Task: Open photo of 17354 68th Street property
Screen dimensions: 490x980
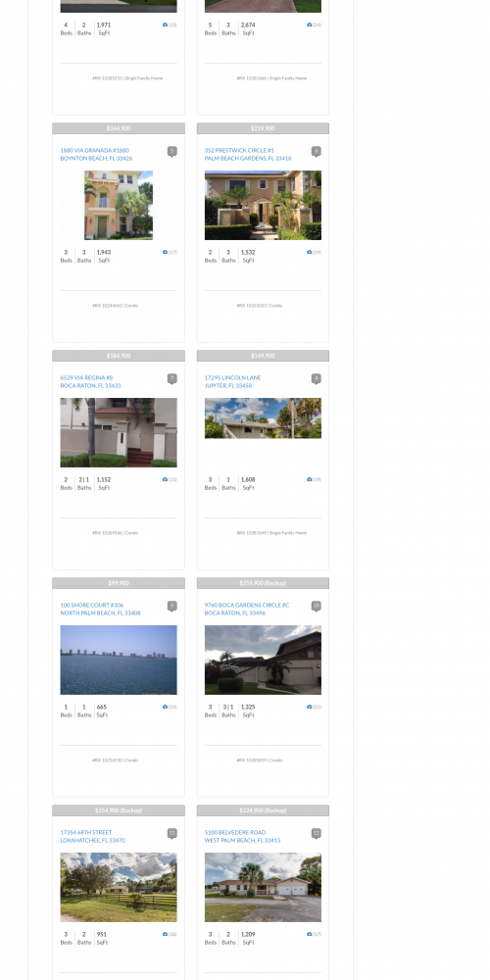Action: [x=119, y=888]
